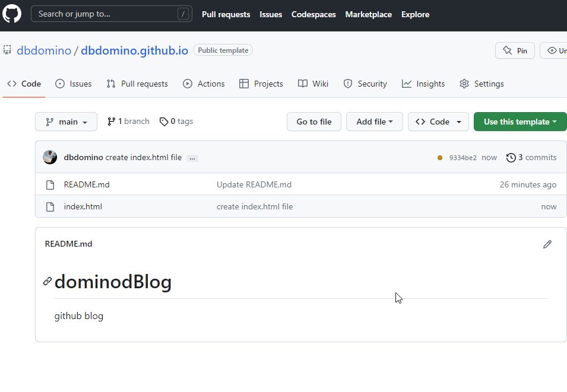Open Use this template dropdown

(520, 122)
